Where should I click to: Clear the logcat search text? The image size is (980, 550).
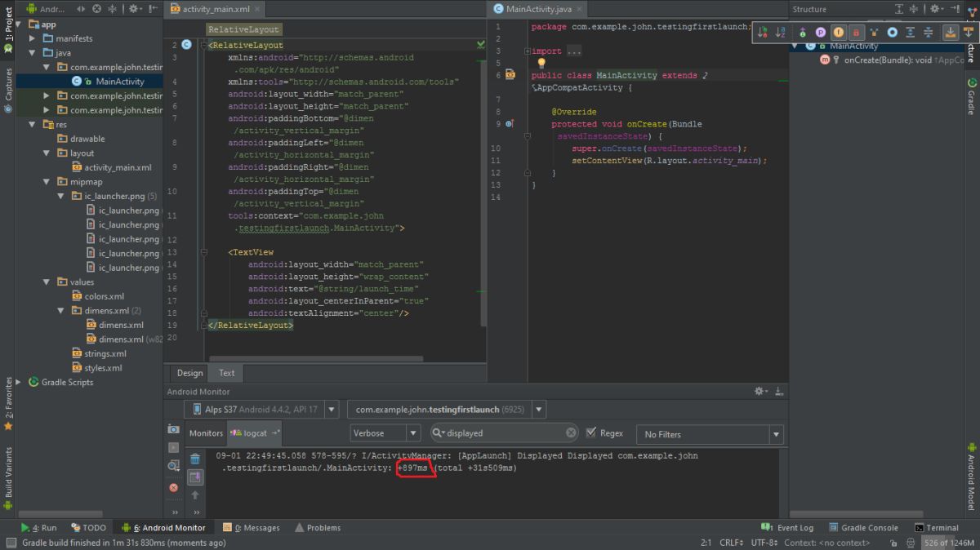pos(570,433)
